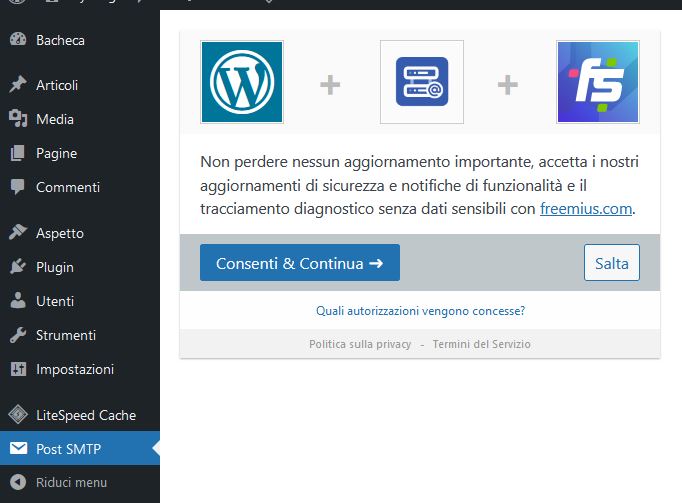Click the Post SMTP server logo tile
The image size is (682, 503).
tap(421, 82)
